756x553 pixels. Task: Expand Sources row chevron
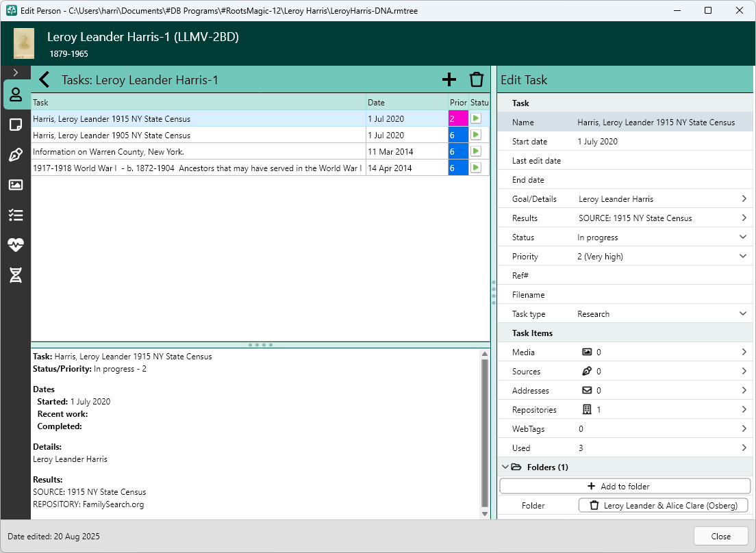(744, 372)
